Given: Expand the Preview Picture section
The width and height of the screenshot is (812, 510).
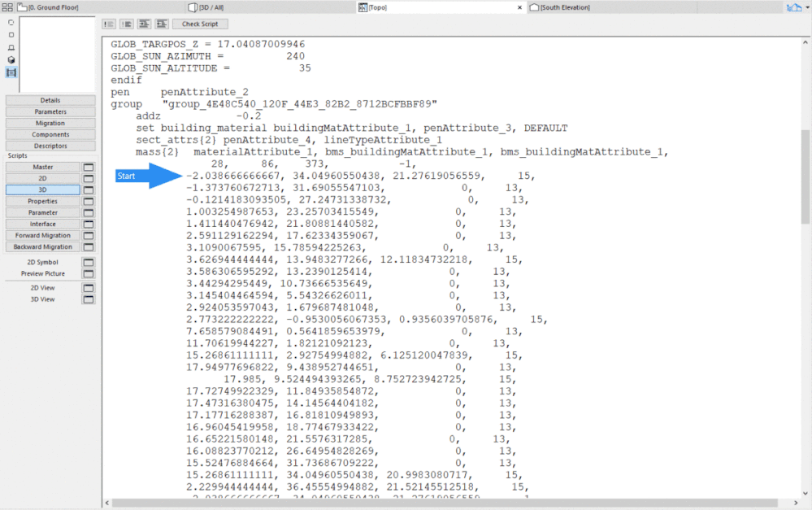Looking at the screenshot, I should [x=42, y=272].
